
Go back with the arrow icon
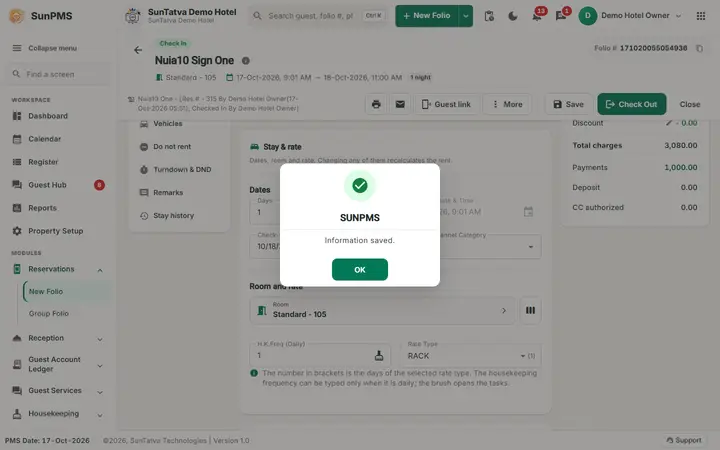(138, 50)
